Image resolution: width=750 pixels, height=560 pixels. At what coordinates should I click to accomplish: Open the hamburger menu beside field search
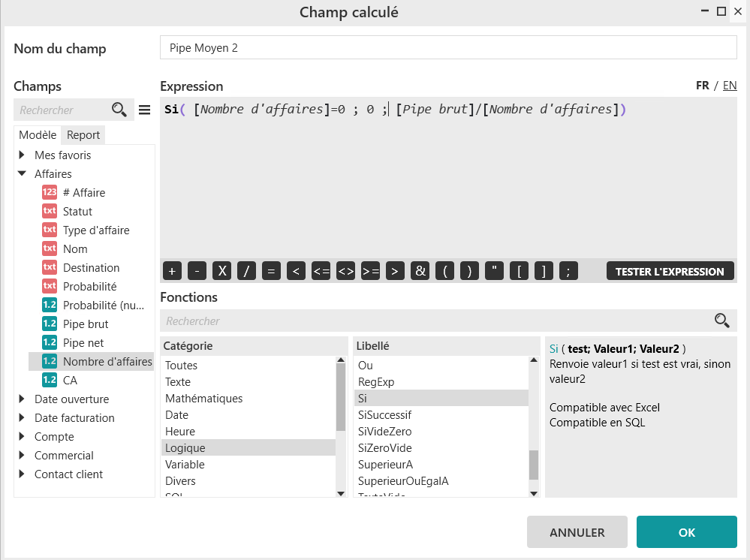click(144, 110)
